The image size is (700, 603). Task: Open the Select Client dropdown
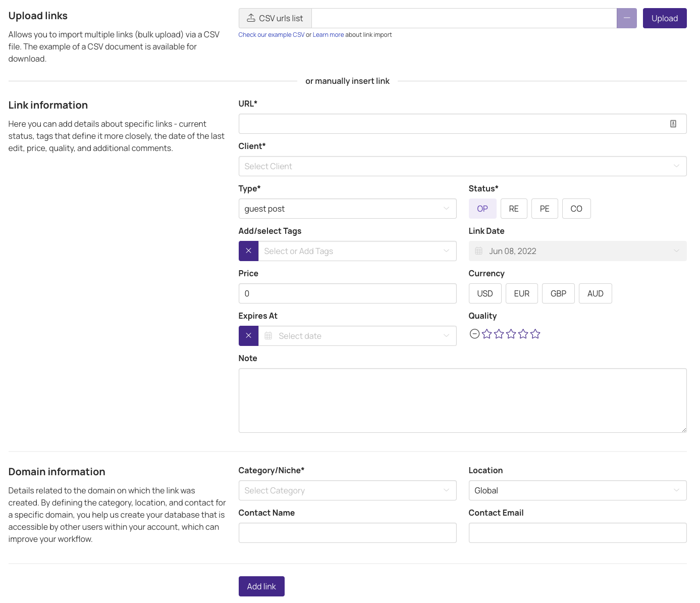coord(462,166)
